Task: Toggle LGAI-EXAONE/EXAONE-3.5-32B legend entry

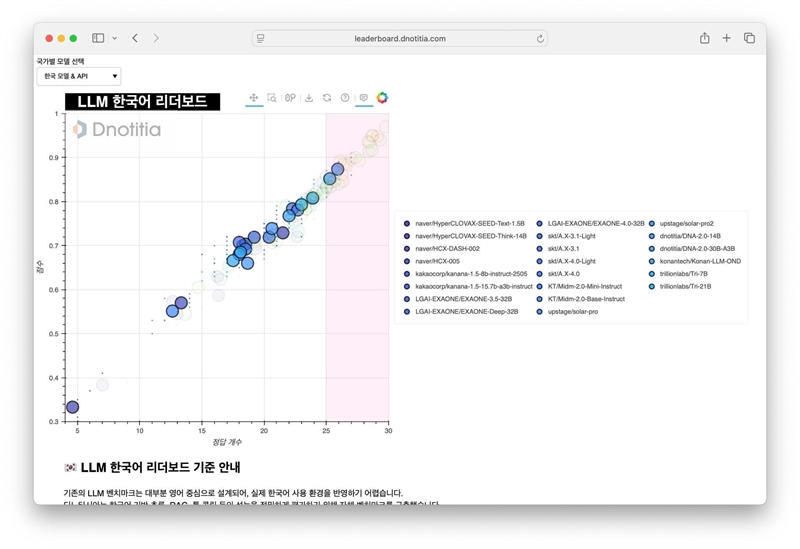Action: [x=458, y=299]
